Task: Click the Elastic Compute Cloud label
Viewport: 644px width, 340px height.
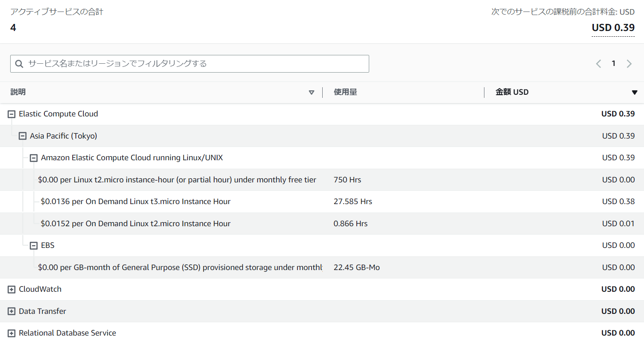Action: (59, 114)
